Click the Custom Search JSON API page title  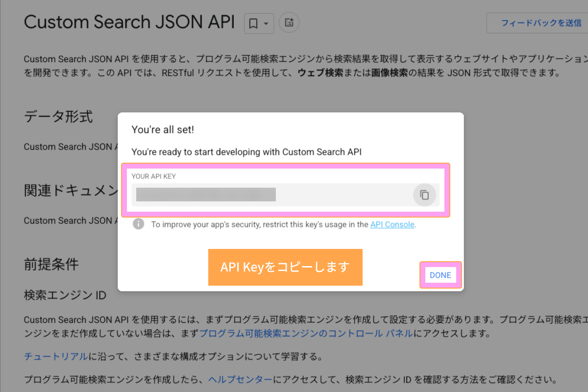pyautogui.click(x=129, y=23)
